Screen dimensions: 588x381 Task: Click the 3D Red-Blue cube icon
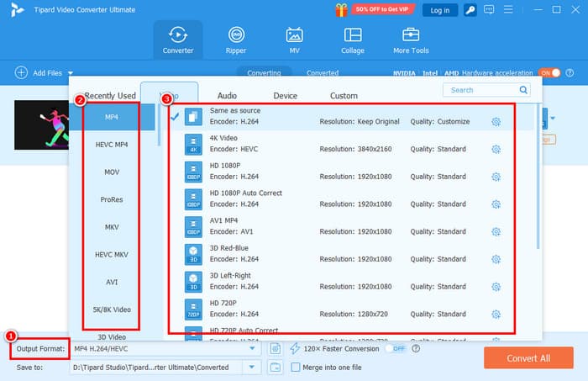[193, 254]
